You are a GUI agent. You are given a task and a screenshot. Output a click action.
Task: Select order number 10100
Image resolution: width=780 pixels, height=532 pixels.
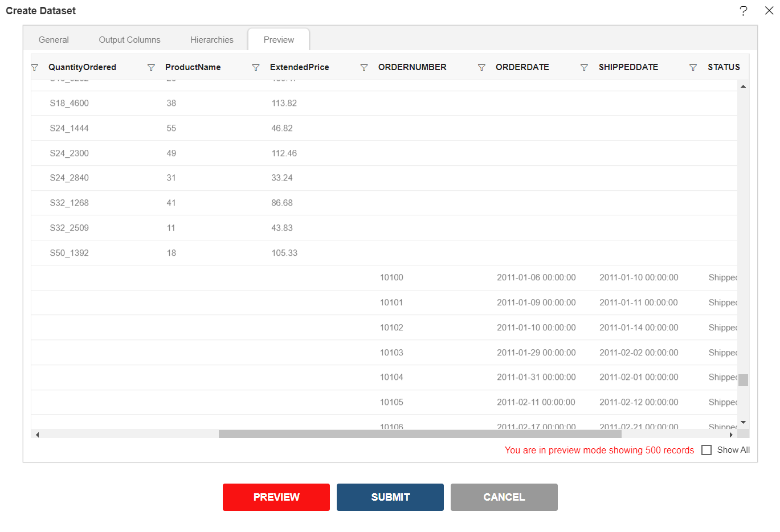coord(391,277)
